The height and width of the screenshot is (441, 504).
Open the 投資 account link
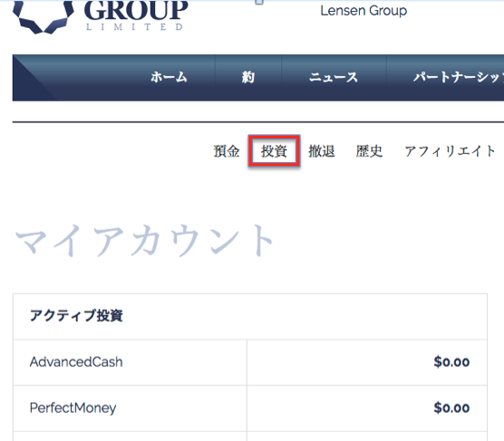tap(274, 151)
